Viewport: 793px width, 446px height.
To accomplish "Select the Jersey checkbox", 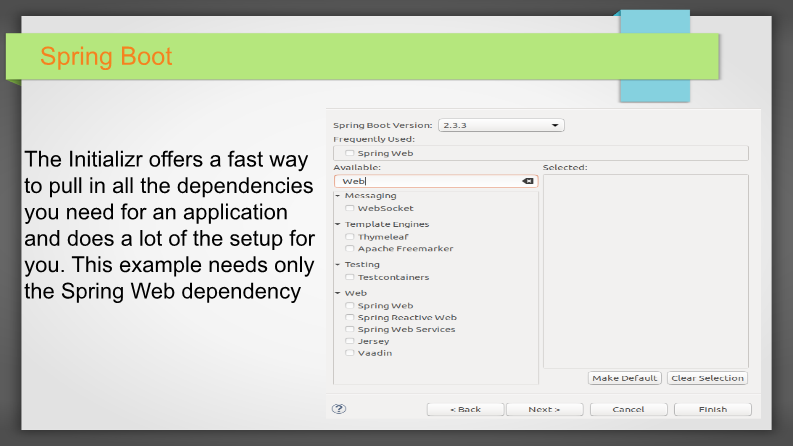I will click(x=349, y=341).
